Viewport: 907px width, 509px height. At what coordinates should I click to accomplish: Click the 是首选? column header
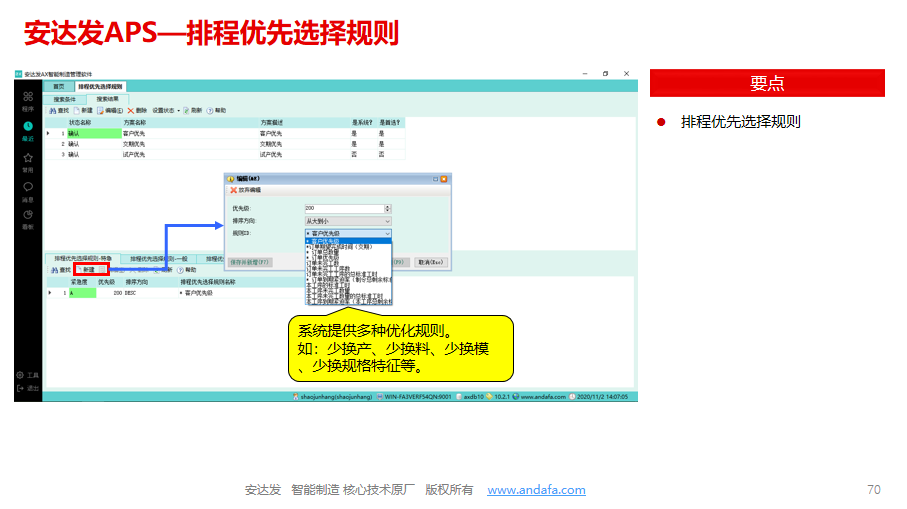[390, 123]
